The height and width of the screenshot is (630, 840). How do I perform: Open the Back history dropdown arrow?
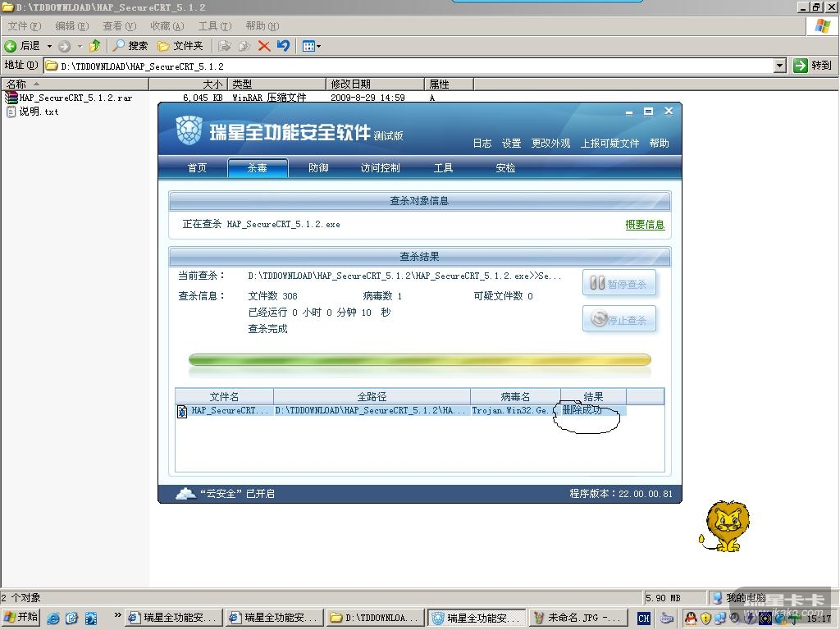pyautogui.click(x=49, y=46)
